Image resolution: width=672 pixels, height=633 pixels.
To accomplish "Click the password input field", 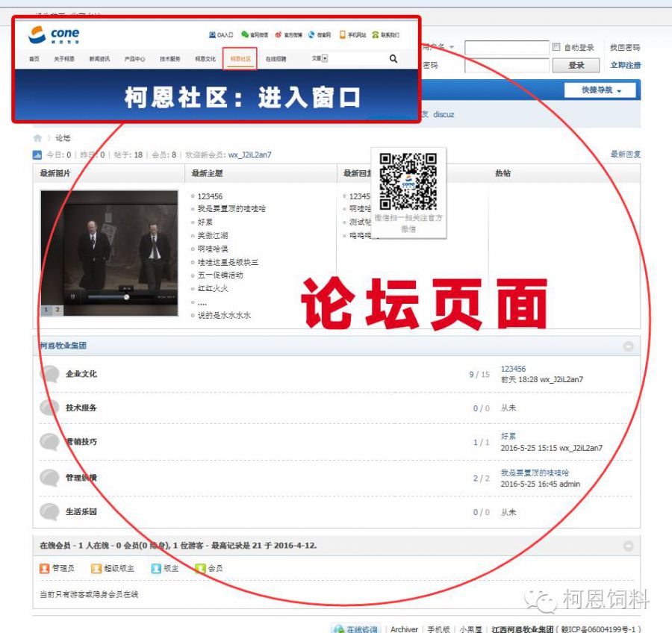I will click(506, 65).
